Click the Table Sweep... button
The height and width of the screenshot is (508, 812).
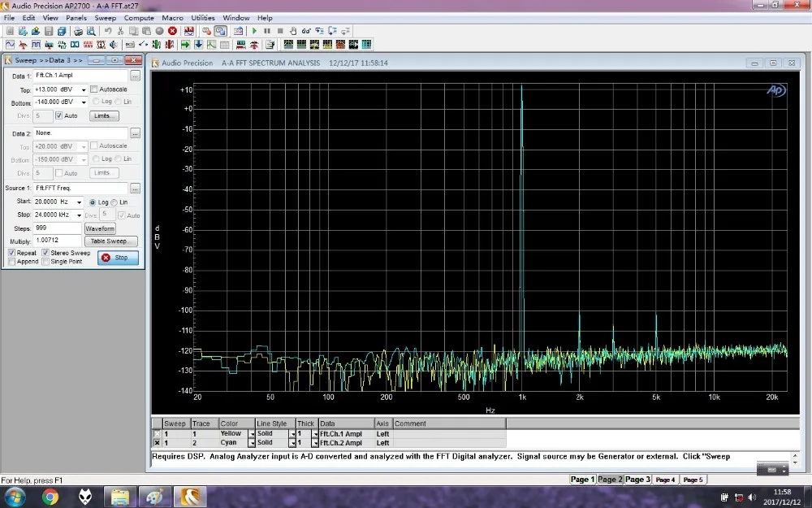tap(113, 241)
